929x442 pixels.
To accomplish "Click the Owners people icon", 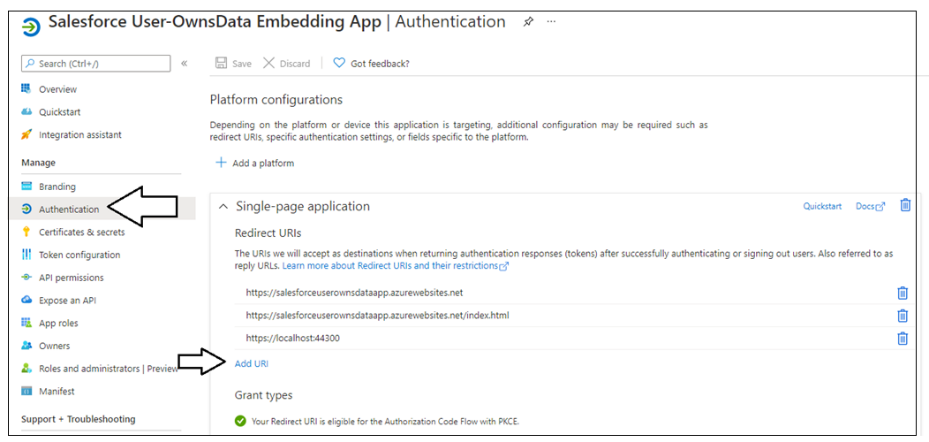I will click(x=26, y=345).
